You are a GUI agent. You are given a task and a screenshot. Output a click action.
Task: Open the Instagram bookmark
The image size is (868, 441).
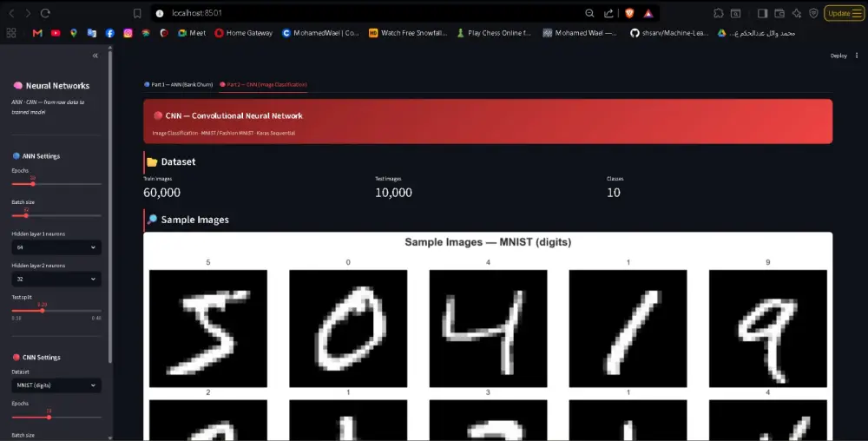coord(128,33)
